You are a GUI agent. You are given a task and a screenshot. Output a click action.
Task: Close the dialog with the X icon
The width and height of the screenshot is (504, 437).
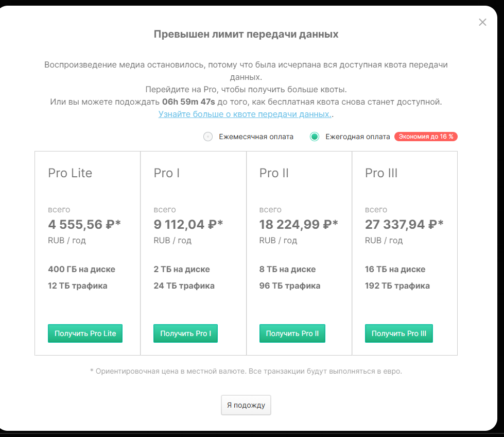coord(482,22)
